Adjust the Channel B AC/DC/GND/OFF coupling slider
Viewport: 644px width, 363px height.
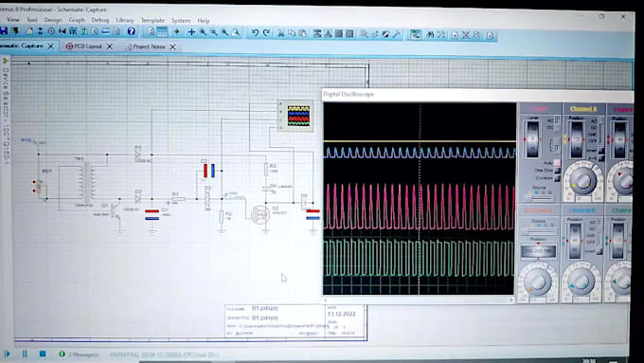tap(599, 233)
